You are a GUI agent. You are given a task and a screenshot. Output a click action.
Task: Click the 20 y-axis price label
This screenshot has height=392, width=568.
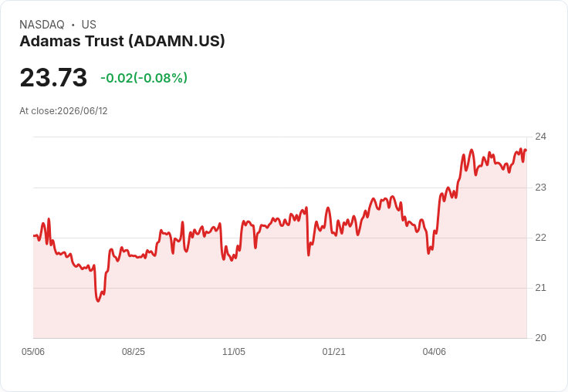[540, 338]
